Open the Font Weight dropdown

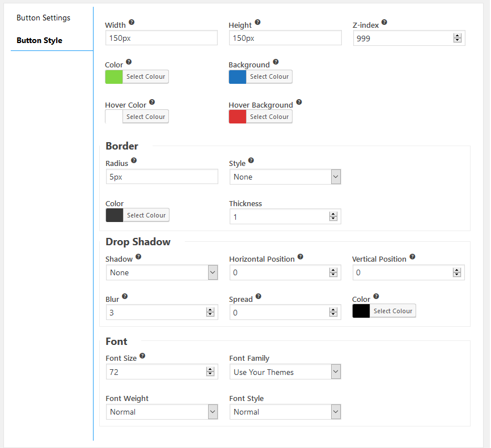162,412
